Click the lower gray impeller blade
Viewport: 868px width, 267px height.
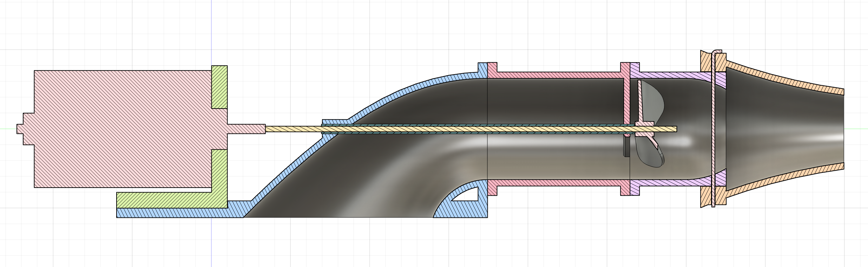650,155
